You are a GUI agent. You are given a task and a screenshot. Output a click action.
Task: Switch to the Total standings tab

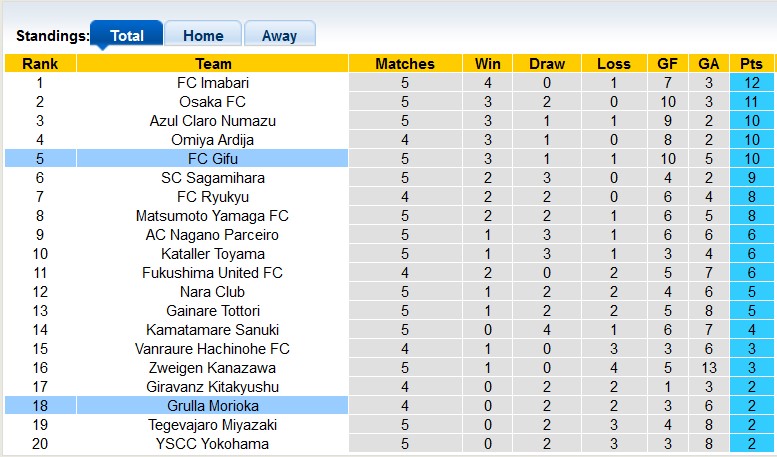pos(126,35)
